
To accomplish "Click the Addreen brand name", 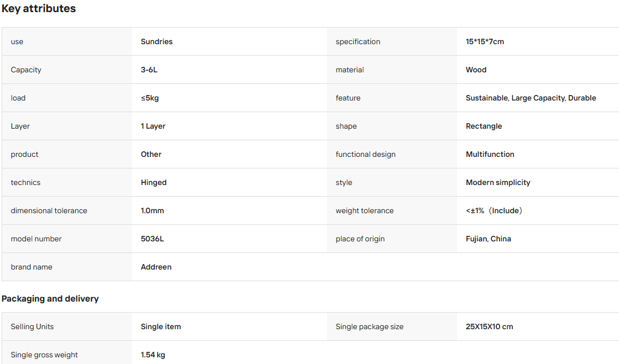I will click(x=156, y=267).
